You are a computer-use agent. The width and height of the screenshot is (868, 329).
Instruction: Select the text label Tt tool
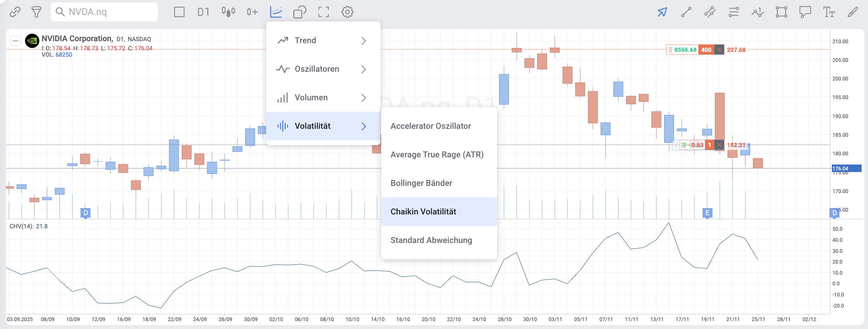(x=829, y=12)
